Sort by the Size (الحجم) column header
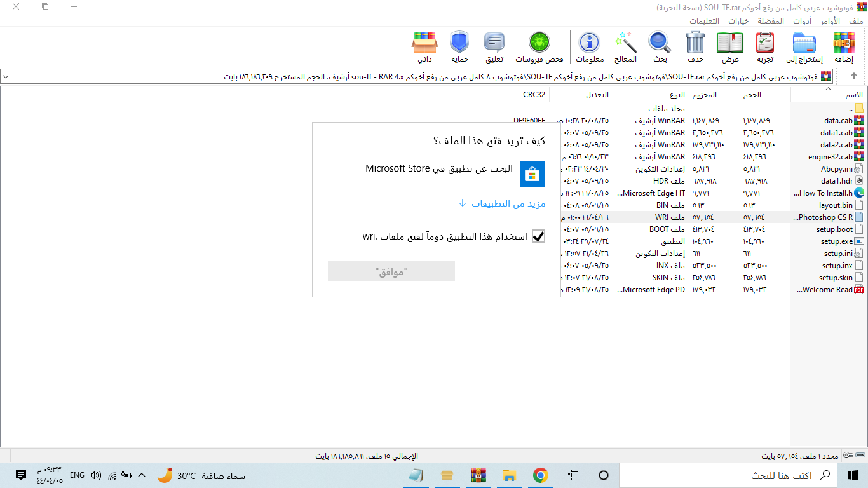This screenshot has width=868, height=488. pos(765,95)
